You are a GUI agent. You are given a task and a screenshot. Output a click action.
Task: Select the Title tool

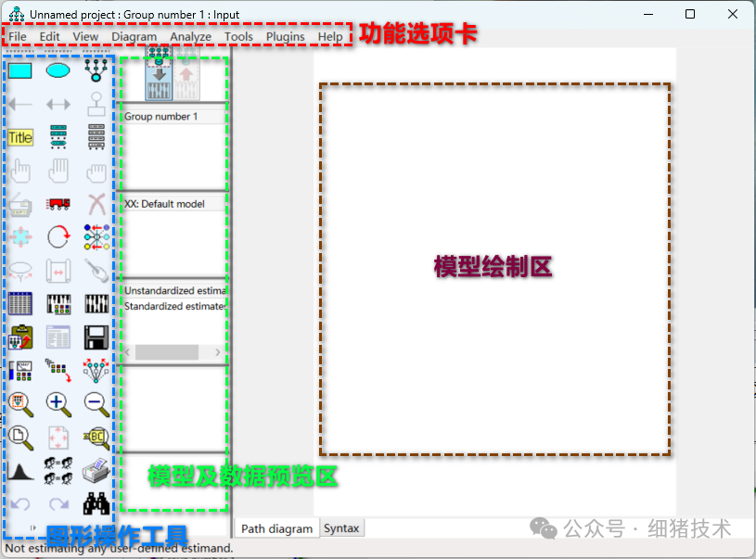click(x=19, y=137)
